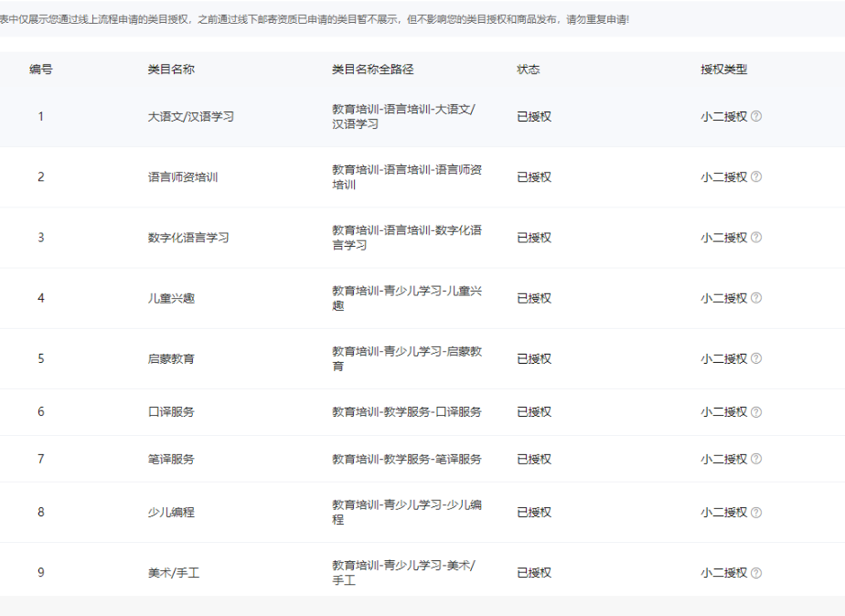
Task: Open help icon next to 笔译服务 authorization
Action: click(756, 459)
